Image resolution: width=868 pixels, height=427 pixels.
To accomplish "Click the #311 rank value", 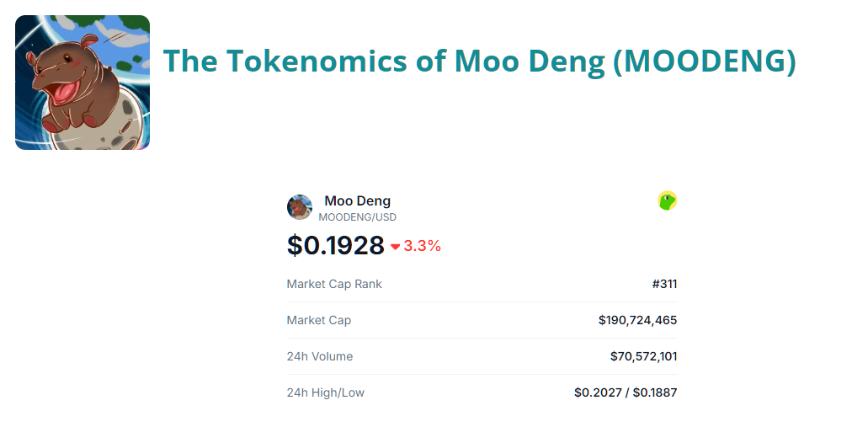I will click(664, 284).
